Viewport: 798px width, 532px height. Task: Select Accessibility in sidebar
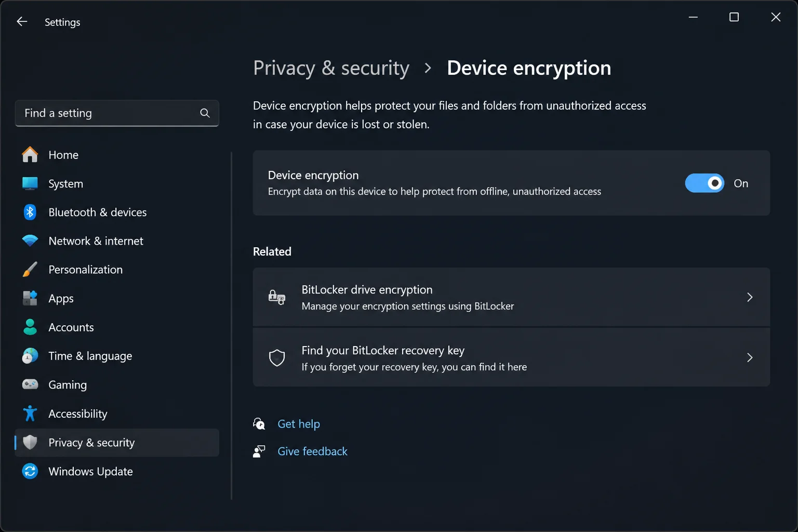point(117,414)
